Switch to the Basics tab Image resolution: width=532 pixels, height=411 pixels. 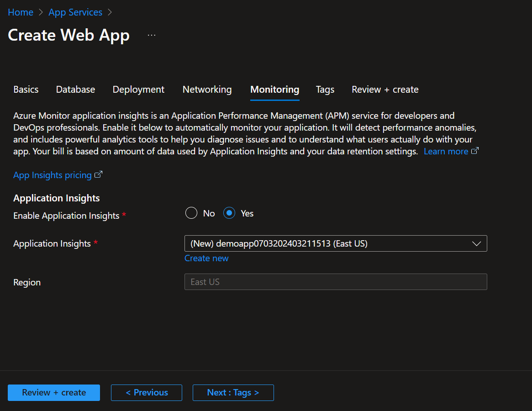pos(26,90)
